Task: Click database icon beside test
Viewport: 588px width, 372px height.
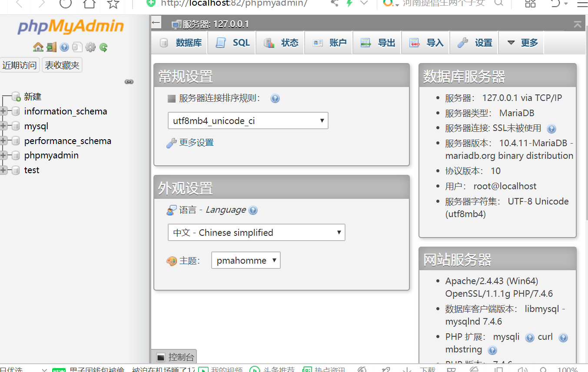Action: [16, 170]
